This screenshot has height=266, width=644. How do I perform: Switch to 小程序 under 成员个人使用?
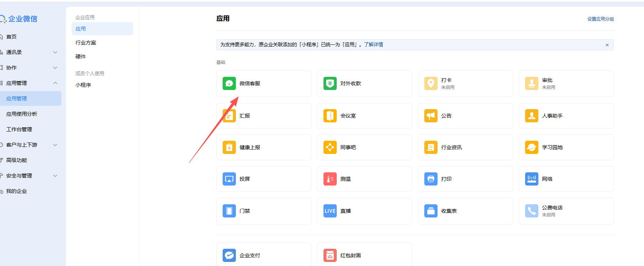click(x=83, y=85)
